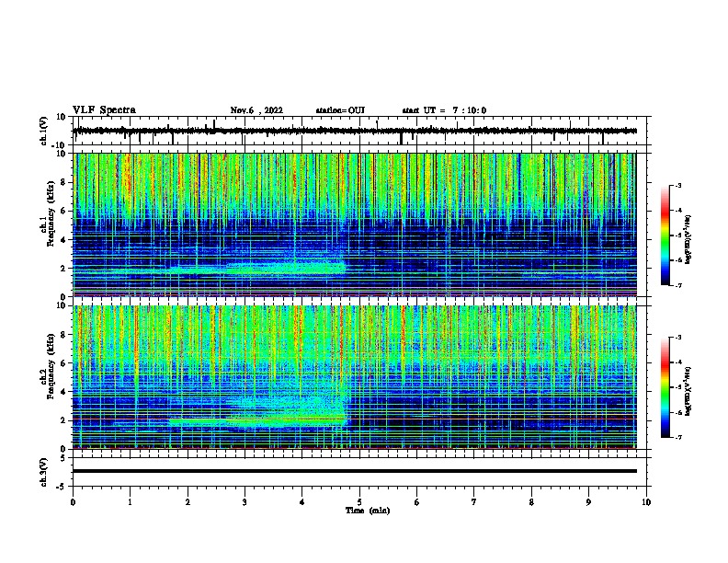Click the "station=OUI" header text
Screen dimensions: 728x563
click(x=340, y=110)
